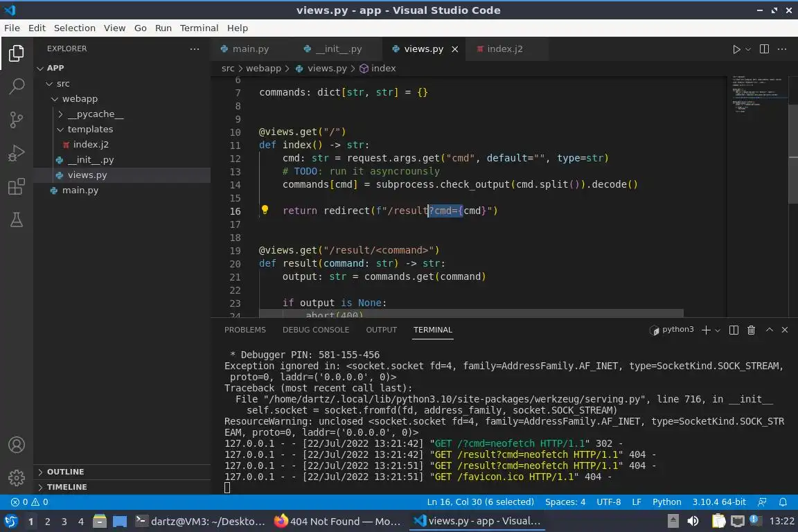Expand the OUTLINE section
Viewport: 798px width, 532px height.
click(x=122, y=472)
